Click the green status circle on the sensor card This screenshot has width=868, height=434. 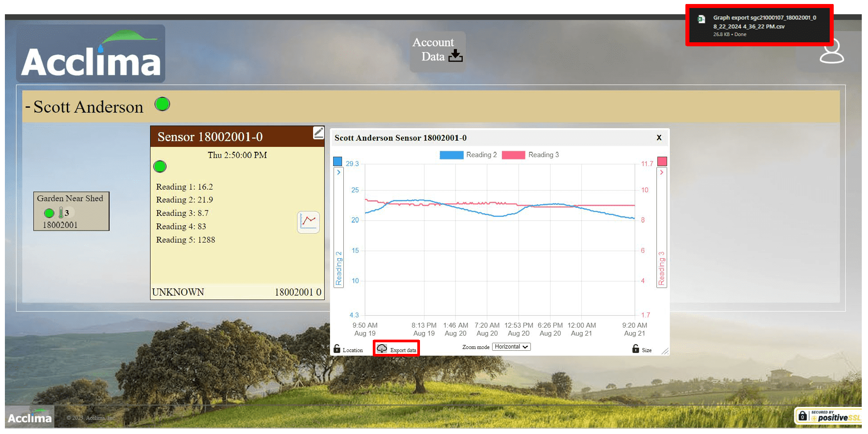tap(159, 166)
